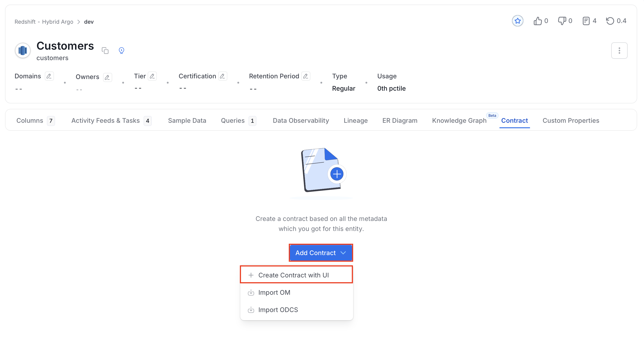This screenshot has width=644, height=338.
Task: Click the import icon beside Import ODCS
Action: (x=251, y=310)
